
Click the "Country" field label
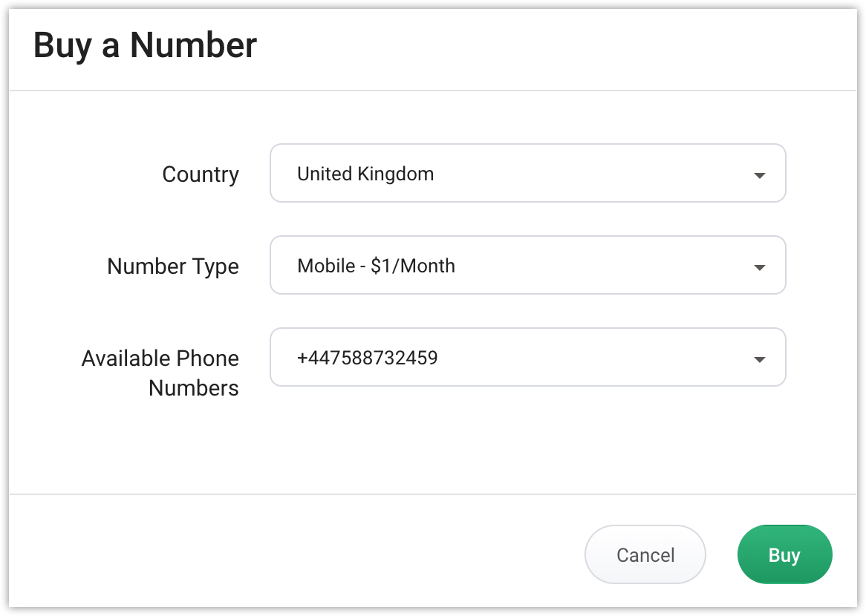click(x=201, y=175)
